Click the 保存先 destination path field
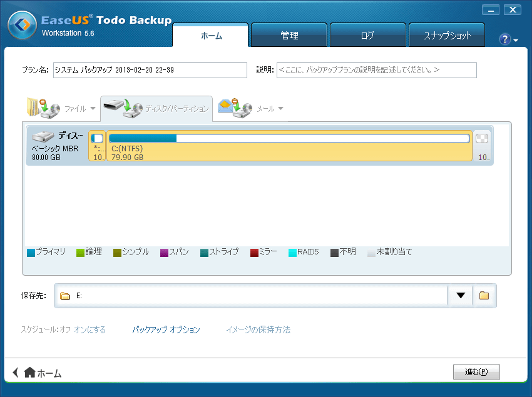 (x=251, y=296)
